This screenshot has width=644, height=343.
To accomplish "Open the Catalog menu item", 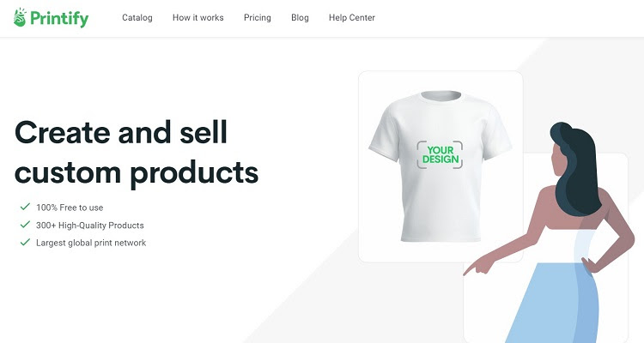I will tap(137, 18).
